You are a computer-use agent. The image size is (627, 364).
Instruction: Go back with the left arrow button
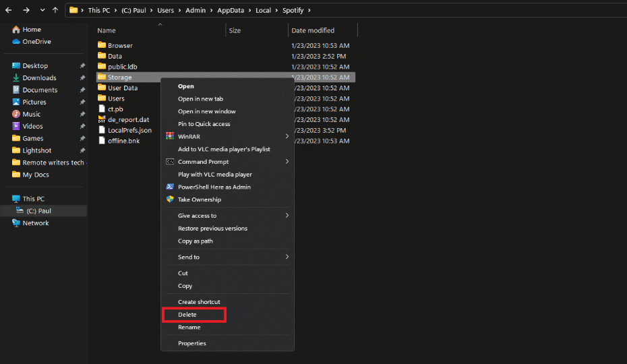point(8,10)
